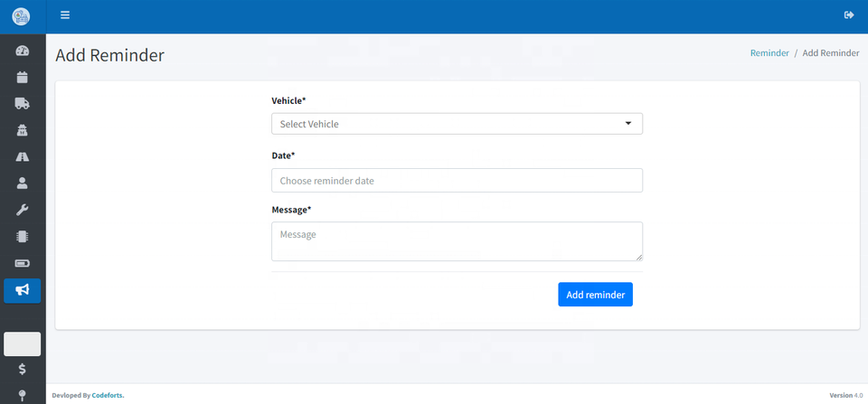Open the dollar sign icon in sidebar

pos(23,369)
